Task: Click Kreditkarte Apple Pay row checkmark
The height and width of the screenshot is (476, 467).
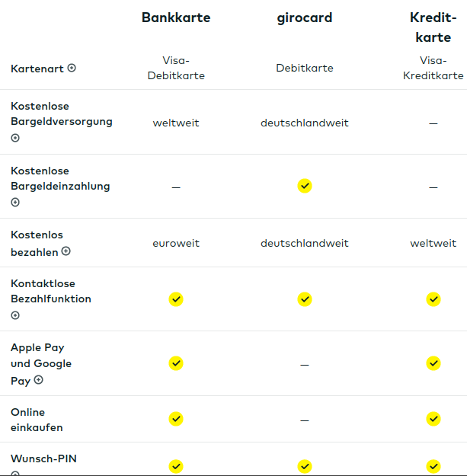Action: (x=433, y=363)
